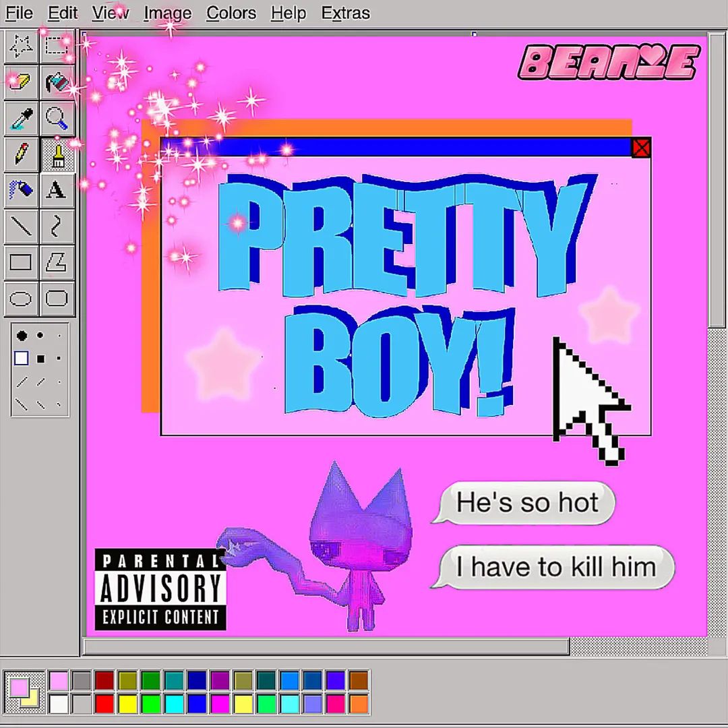The image size is (728, 728).
Task: Choose the Pencil tool
Action: (x=21, y=154)
